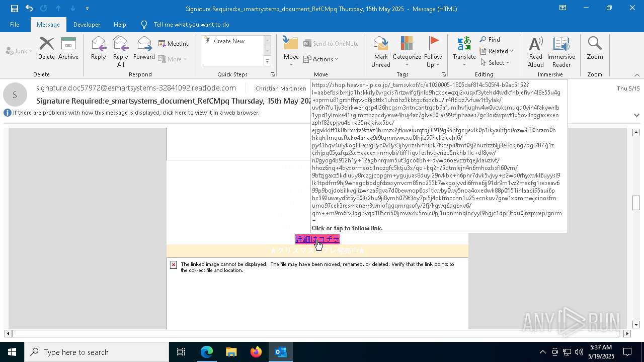644x362 pixels.
Task: Send to OneNote button
Action: click(x=331, y=44)
